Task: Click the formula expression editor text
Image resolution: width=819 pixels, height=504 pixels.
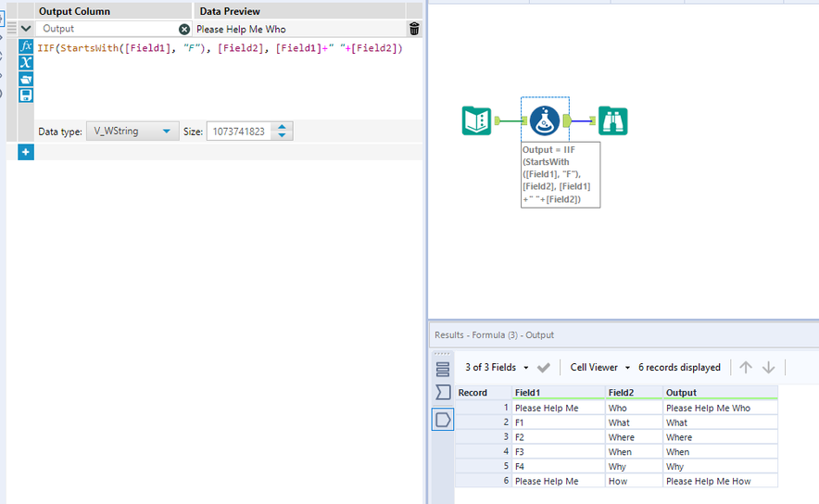Action: [x=220, y=48]
